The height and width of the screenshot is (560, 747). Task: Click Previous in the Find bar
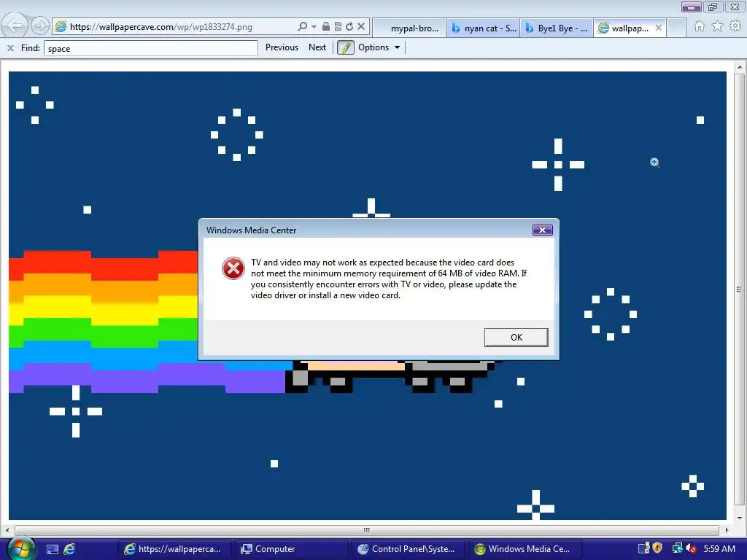(282, 47)
